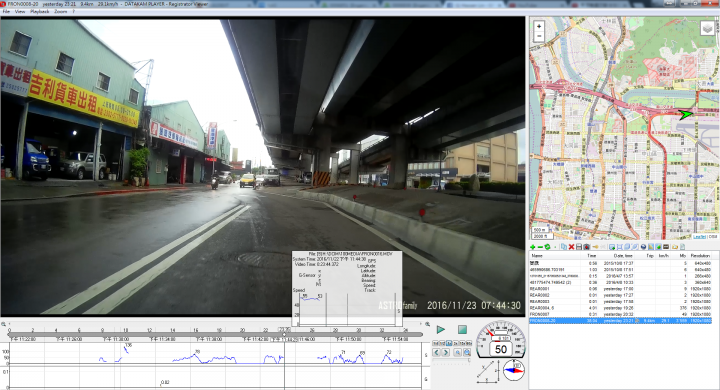Step to previous frame with left arrow
The width and height of the screenshot is (720, 390).
click(436, 352)
